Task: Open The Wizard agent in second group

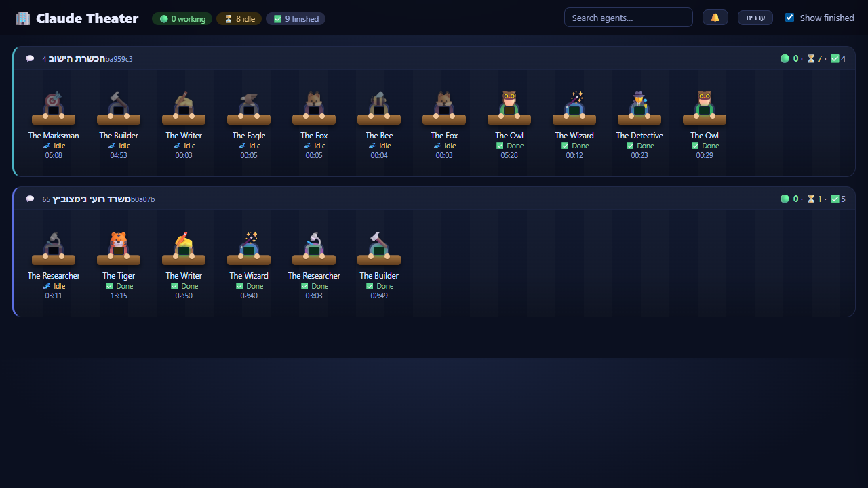Action: click(249, 248)
